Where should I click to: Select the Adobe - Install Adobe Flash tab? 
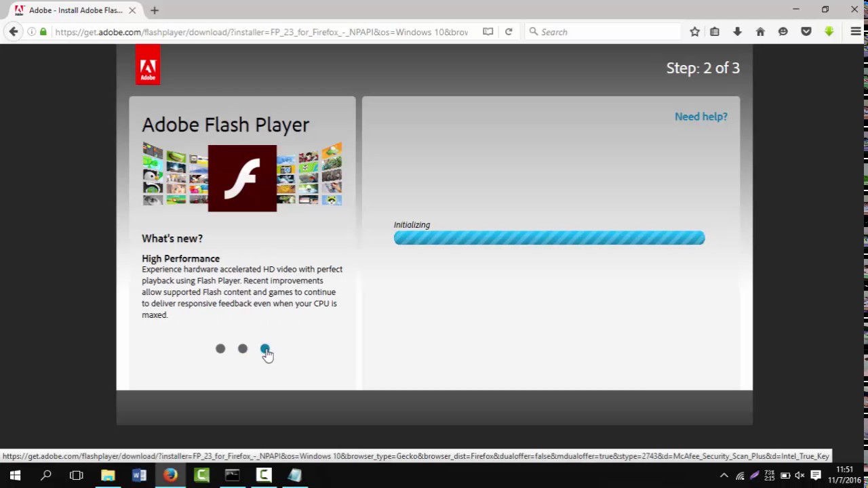point(75,10)
